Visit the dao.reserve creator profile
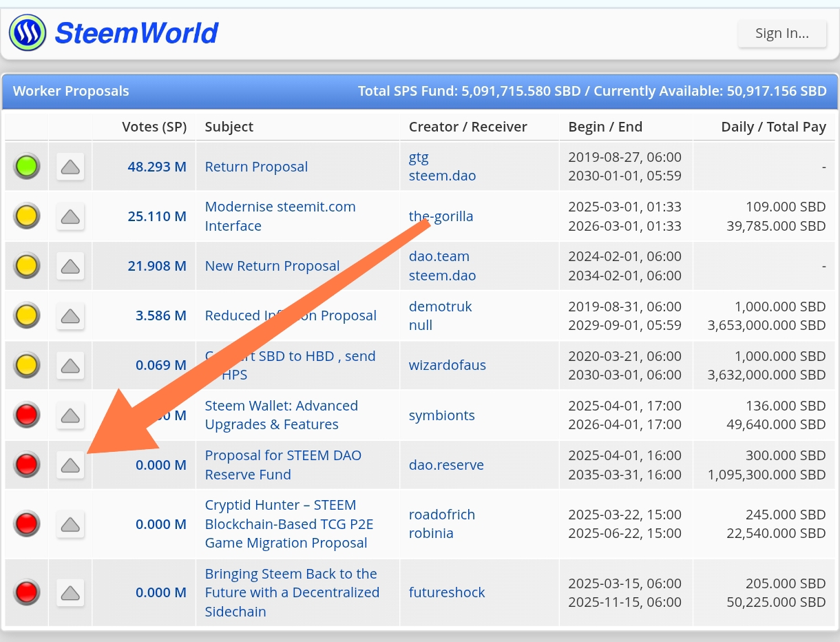The height and width of the screenshot is (642, 840). [446, 465]
